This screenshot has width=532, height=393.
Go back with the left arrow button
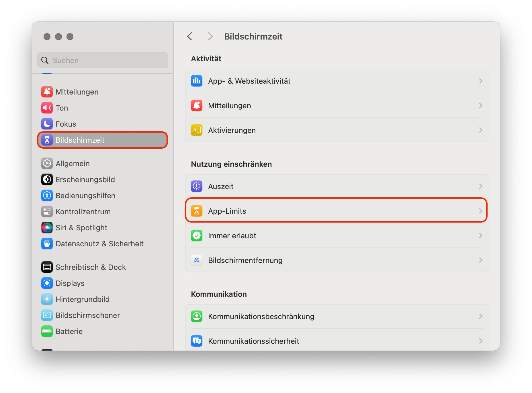pyautogui.click(x=190, y=36)
